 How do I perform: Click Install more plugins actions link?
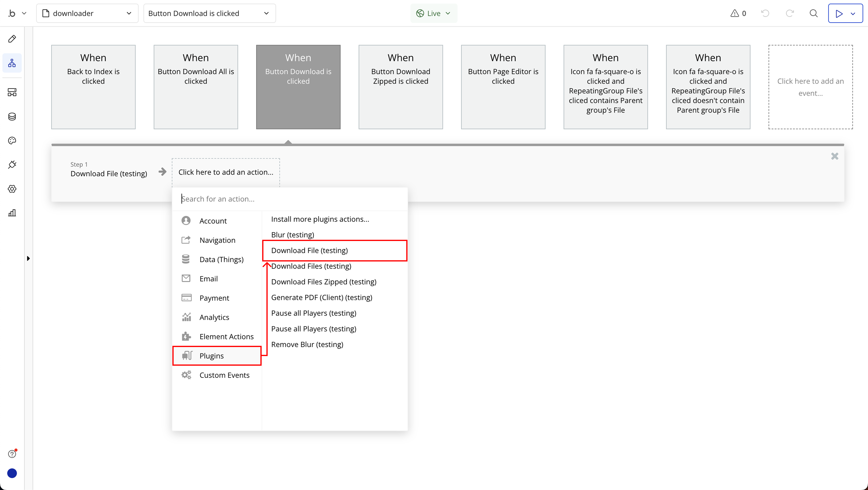click(320, 219)
